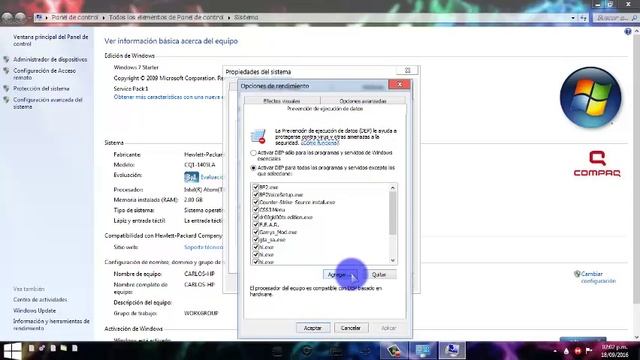Uncheck BP2.exe in the DEP exception list
The width and height of the screenshot is (640, 360).
256,187
